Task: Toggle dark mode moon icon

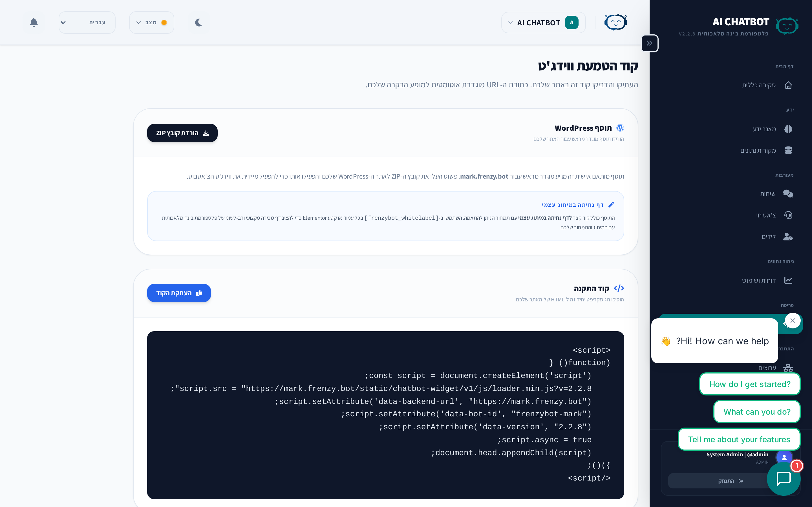Action: tap(199, 23)
